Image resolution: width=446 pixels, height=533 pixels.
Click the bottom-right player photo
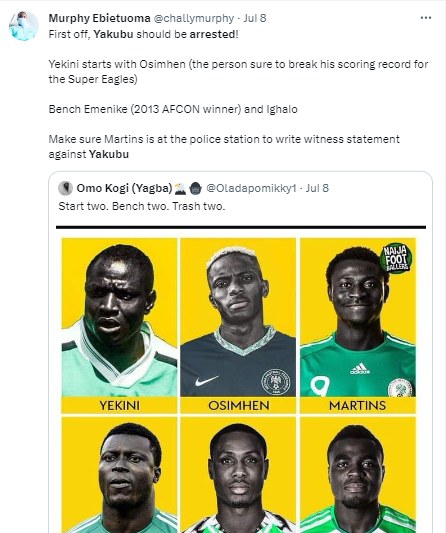tap(358, 475)
